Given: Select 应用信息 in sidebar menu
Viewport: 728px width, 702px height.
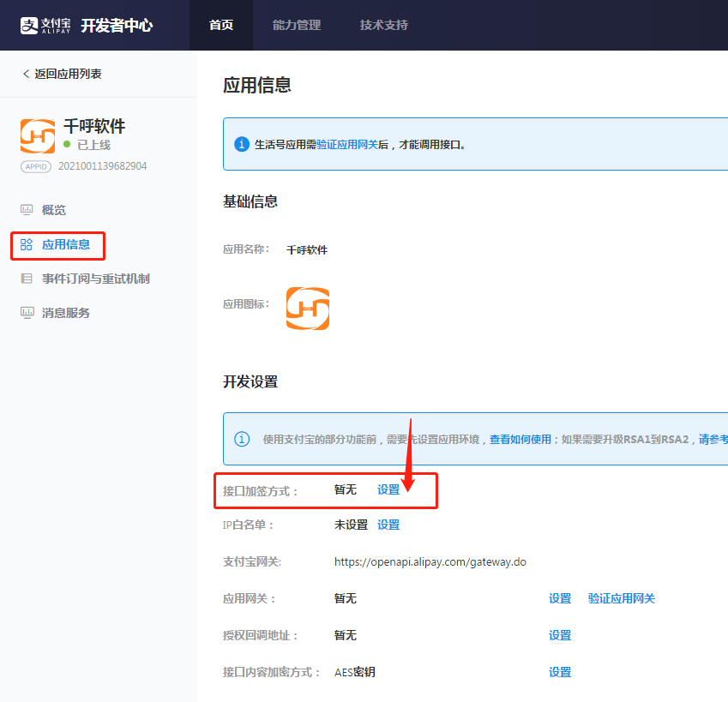Looking at the screenshot, I should [x=66, y=244].
